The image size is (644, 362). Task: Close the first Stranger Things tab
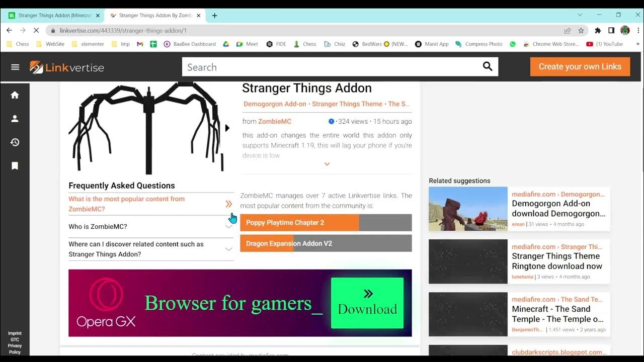tap(98, 16)
